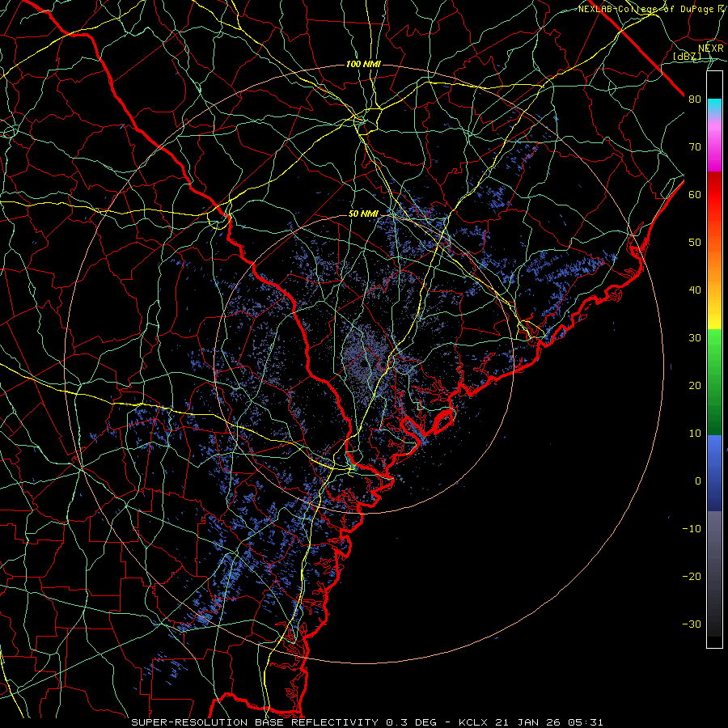Click the 0 value on the color scale

point(698,481)
